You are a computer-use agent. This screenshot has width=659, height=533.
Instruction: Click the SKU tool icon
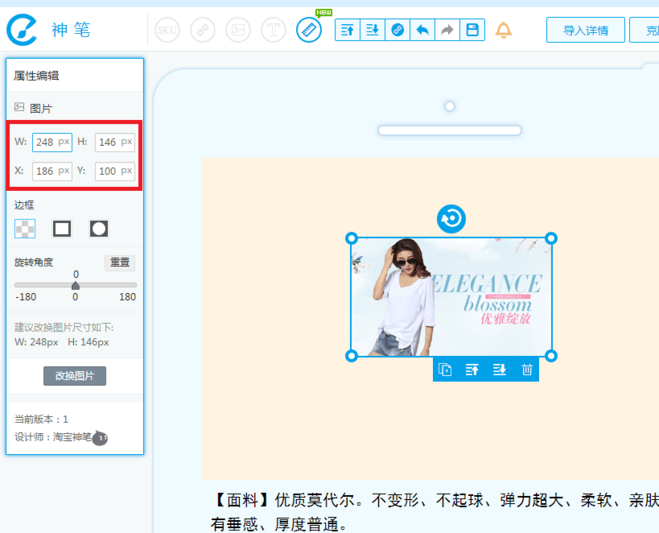tap(167, 30)
